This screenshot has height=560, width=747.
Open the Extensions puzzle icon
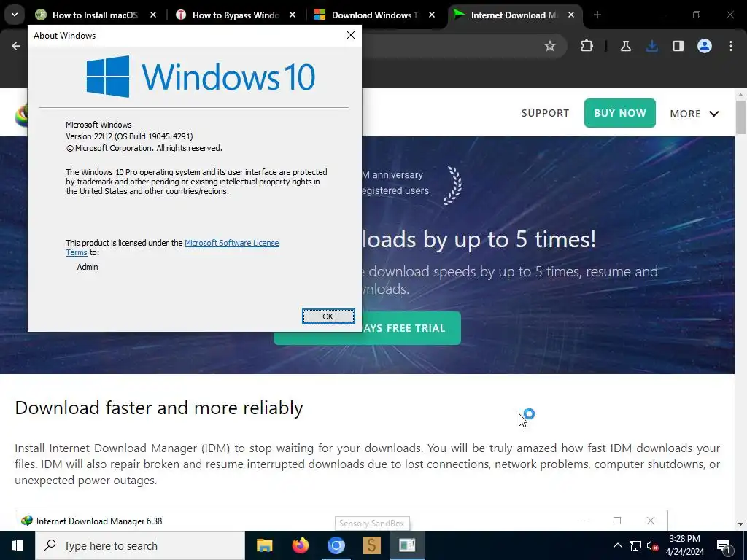tap(587, 46)
